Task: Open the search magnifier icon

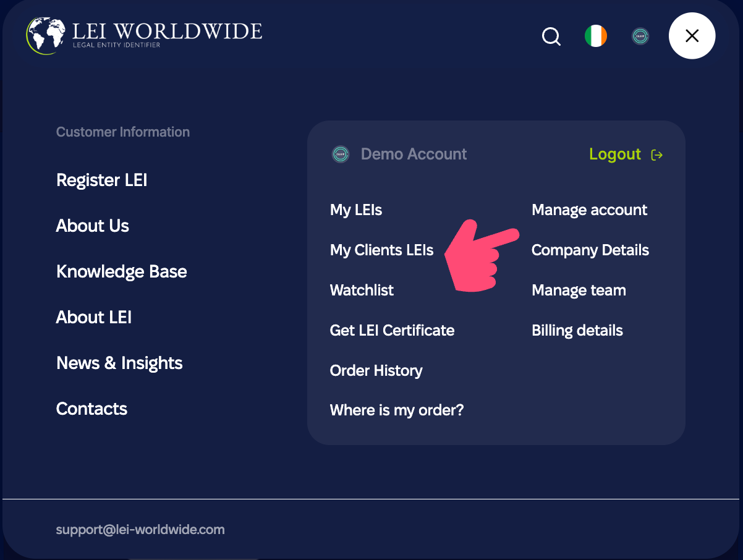Action: [551, 36]
